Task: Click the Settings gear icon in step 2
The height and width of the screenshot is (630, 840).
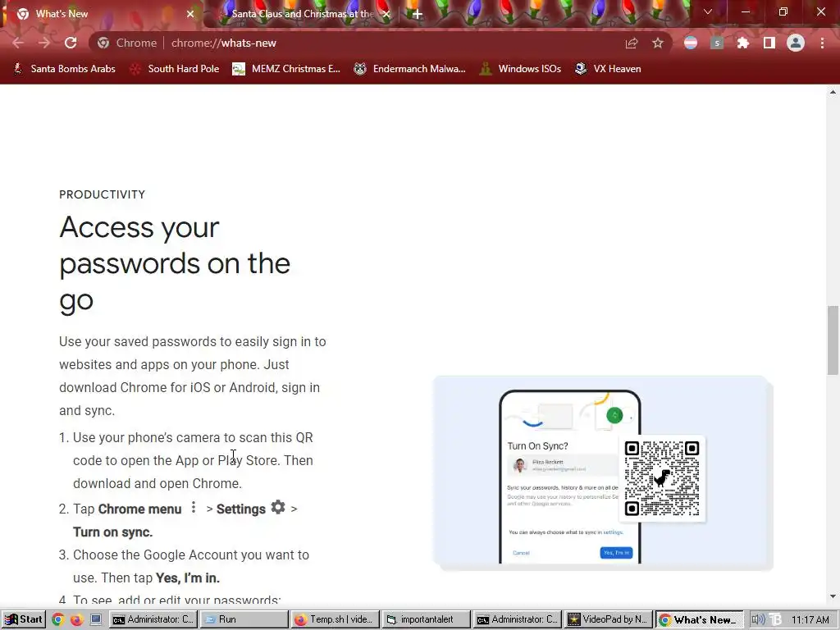Action: pos(278,507)
